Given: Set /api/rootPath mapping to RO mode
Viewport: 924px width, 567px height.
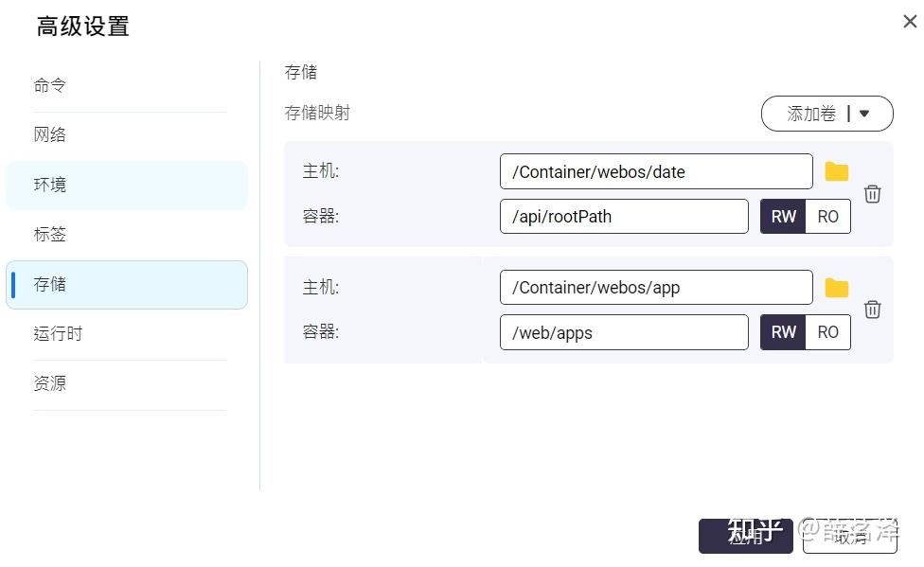Looking at the screenshot, I should 827,216.
